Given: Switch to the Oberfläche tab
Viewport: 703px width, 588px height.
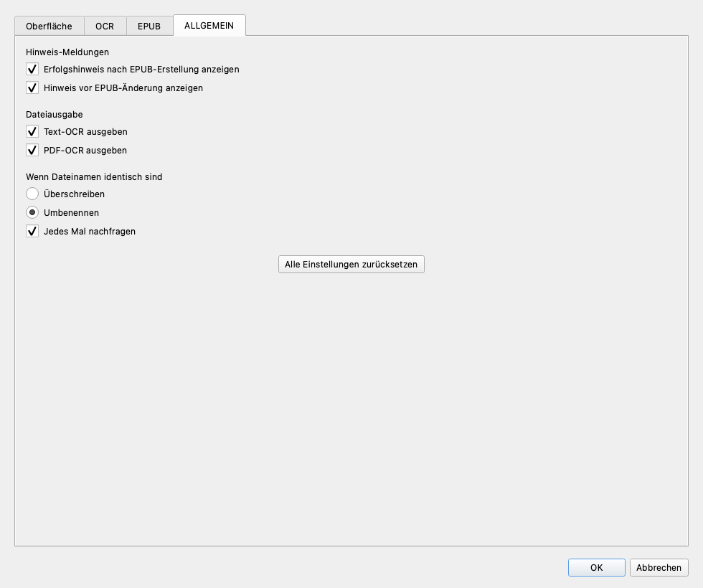Looking at the screenshot, I should coord(49,26).
